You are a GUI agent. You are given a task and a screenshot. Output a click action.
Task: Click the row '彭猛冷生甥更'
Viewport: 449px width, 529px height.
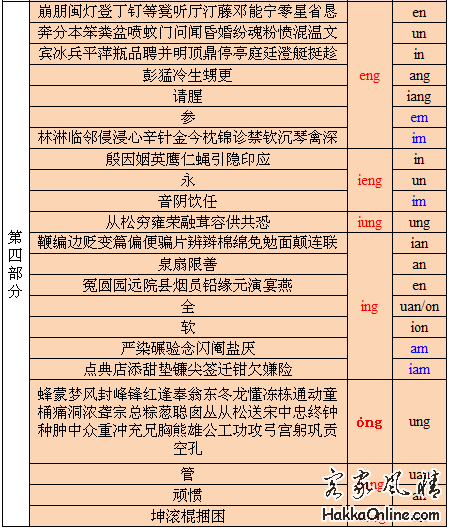point(188,75)
